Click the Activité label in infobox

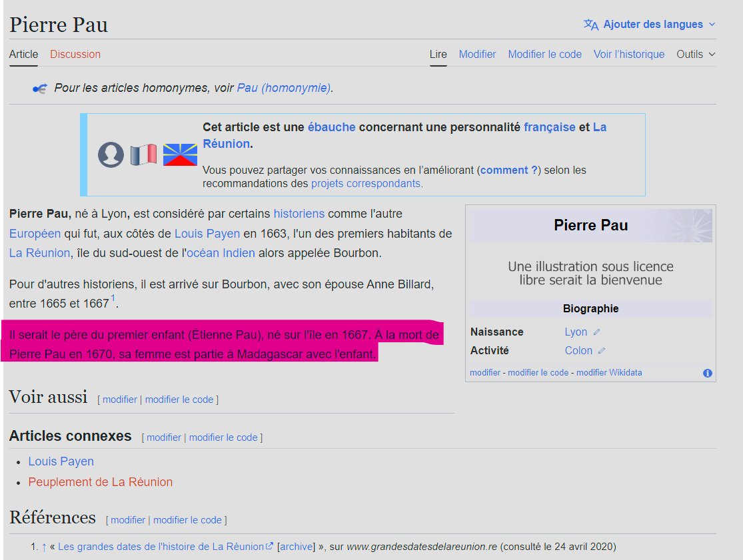[x=490, y=351]
